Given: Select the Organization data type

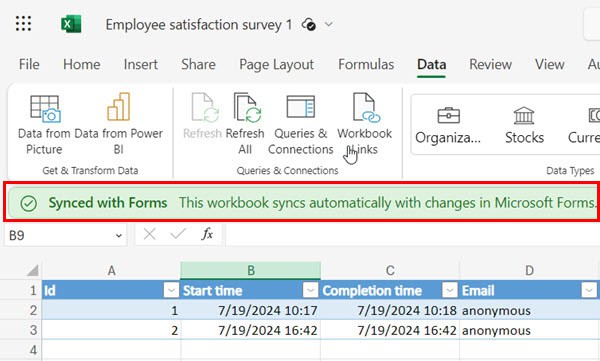Looking at the screenshot, I should 448,125.
